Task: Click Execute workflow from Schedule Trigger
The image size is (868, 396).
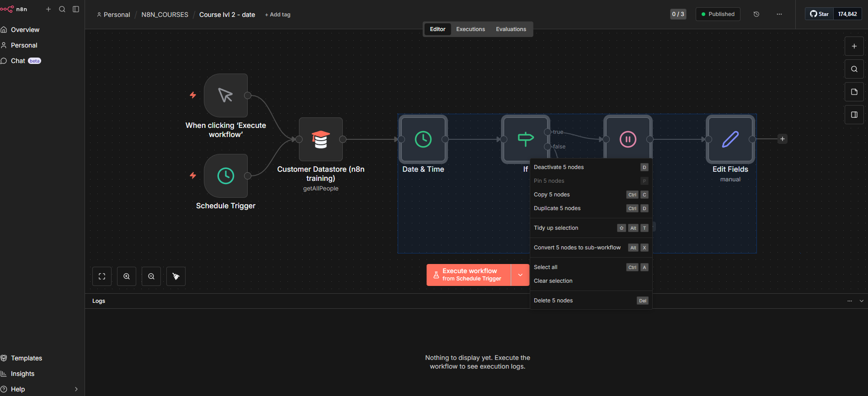Action: (x=469, y=275)
